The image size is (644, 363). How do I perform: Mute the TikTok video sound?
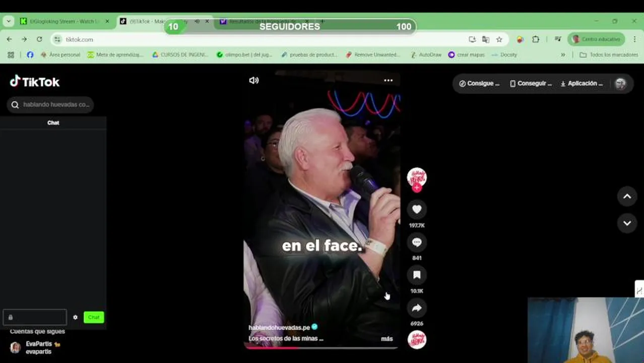coord(254,80)
